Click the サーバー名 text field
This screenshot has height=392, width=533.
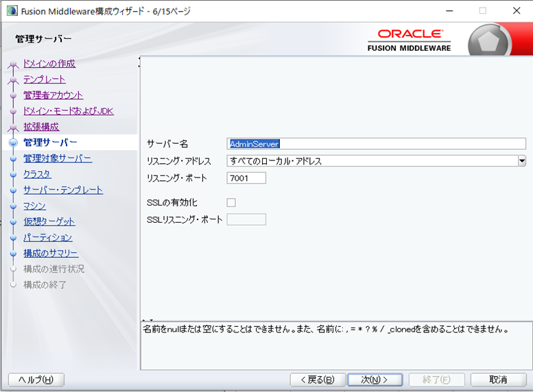pyautogui.click(x=376, y=143)
